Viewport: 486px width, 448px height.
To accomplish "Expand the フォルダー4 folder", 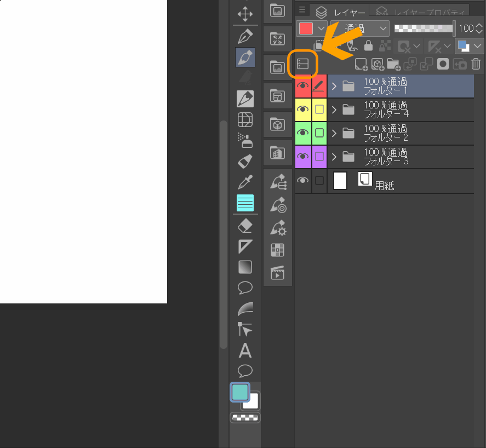I will point(334,110).
